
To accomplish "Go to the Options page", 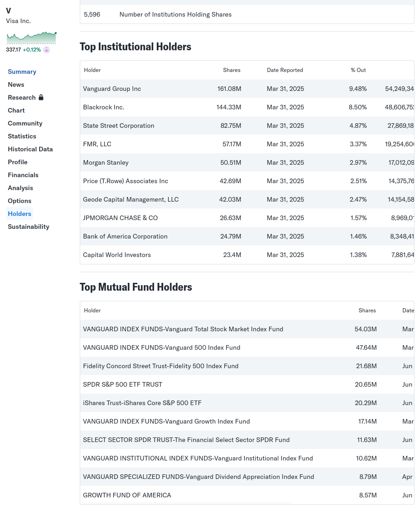I will tap(19, 201).
